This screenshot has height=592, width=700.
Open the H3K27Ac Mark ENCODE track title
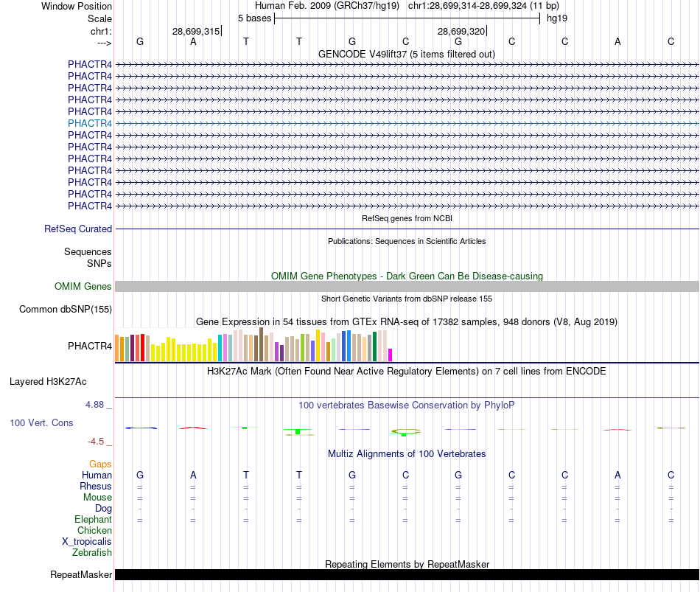(407, 372)
